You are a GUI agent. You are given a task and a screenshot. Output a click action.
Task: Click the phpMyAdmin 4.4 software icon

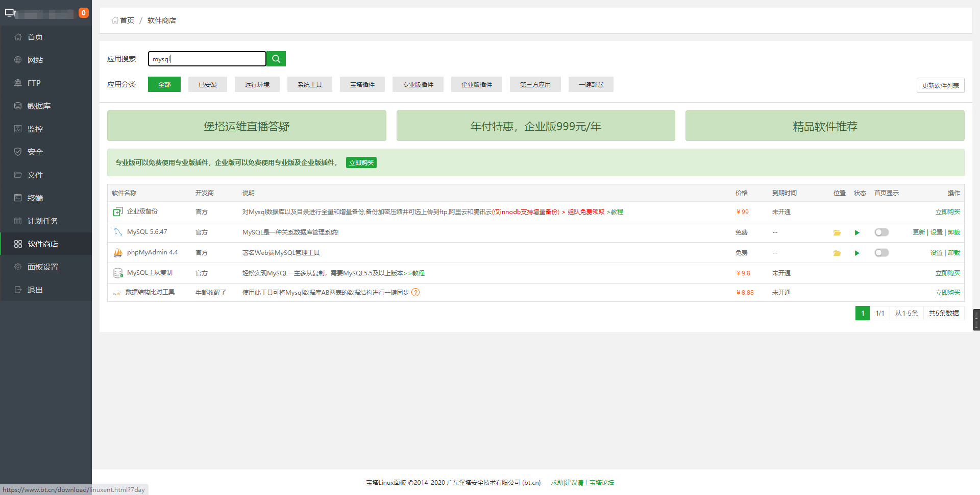(x=118, y=252)
